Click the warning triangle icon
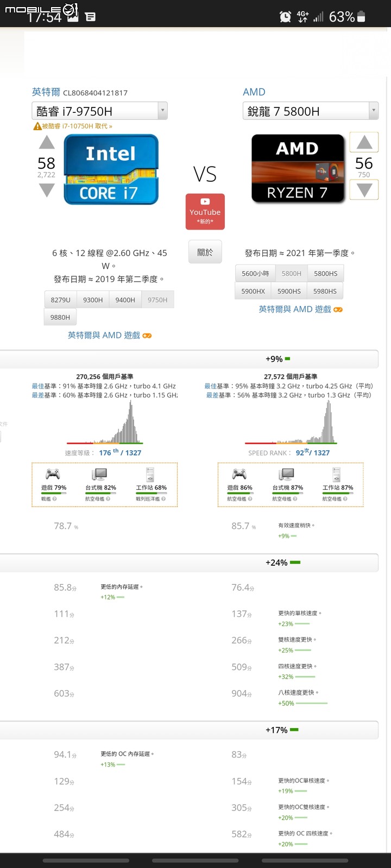 pyautogui.click(x=37, y=126)
